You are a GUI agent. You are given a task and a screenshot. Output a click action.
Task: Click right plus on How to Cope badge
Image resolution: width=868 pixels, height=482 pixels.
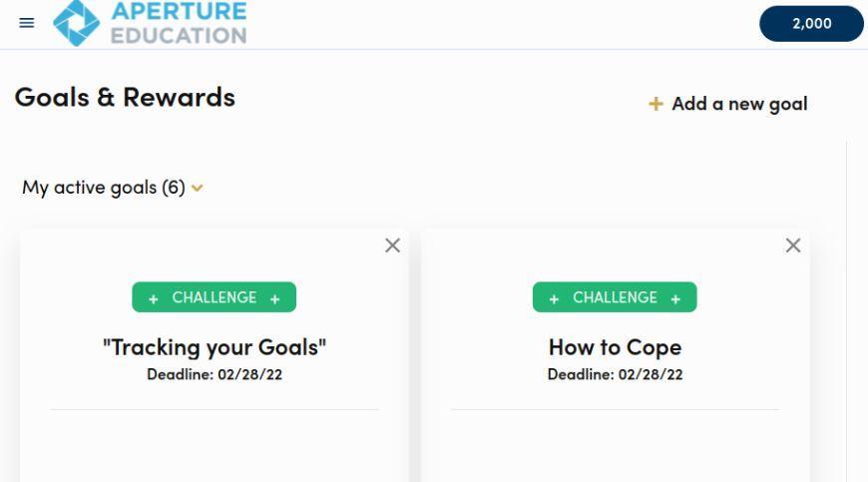(675, 297)
